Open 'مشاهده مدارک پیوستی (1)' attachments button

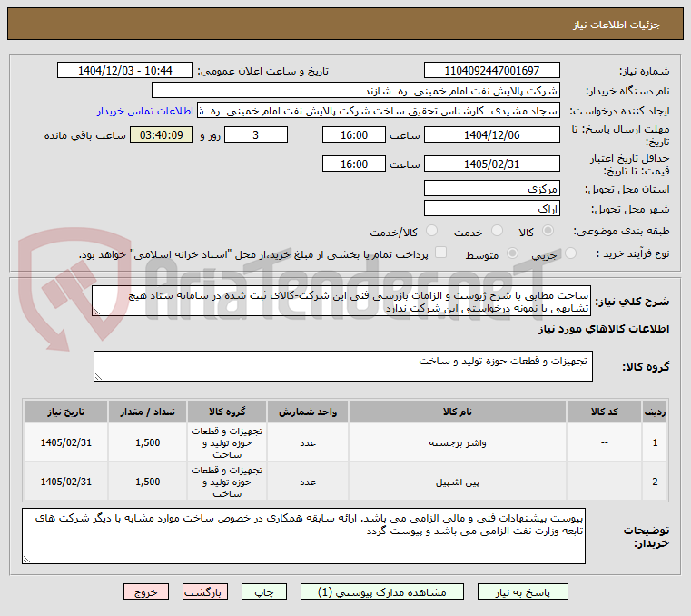click(382, 592)
